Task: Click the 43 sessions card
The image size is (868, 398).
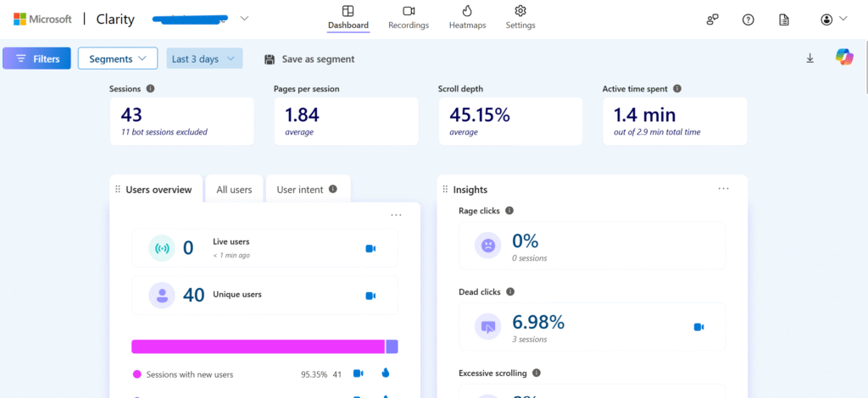Action: [x=182, y=121]
